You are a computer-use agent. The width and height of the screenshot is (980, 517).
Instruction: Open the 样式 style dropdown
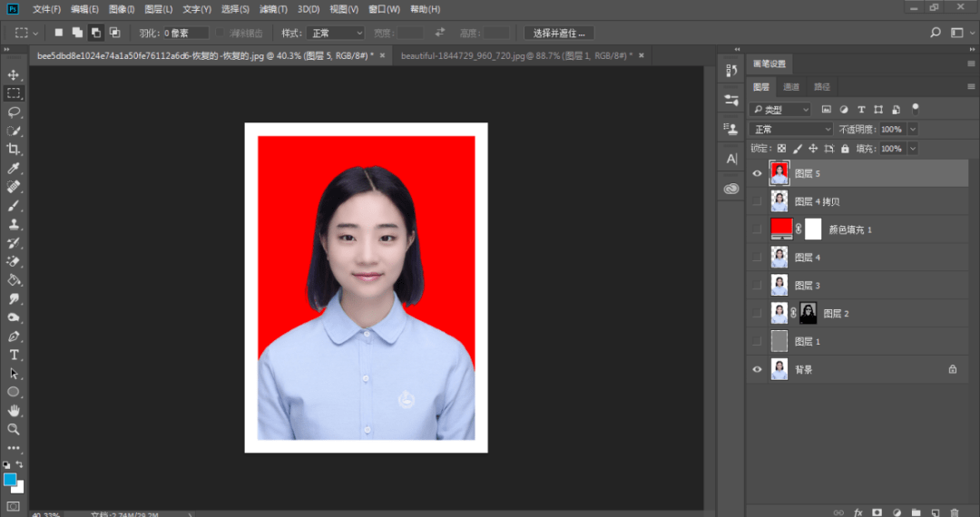pyautogui.click(x=336, y=33)
